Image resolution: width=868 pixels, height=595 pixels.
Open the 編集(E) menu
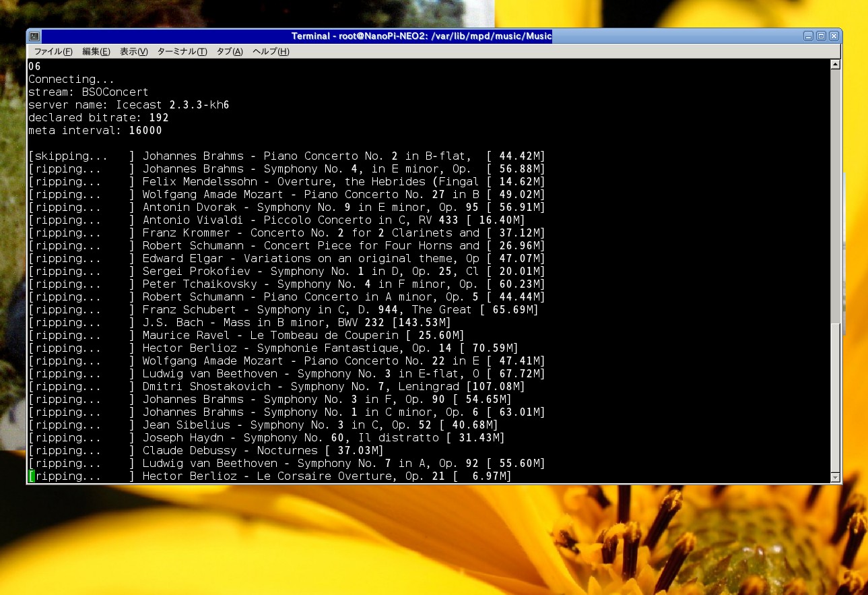pos(96,52)
